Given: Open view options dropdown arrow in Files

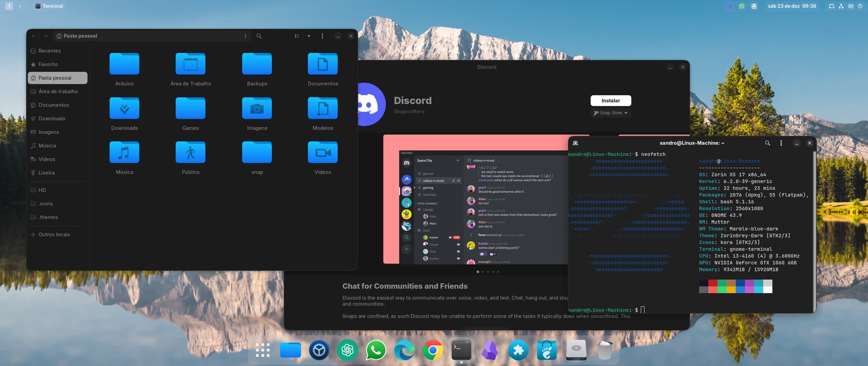Looking at the screenshot, I should (x=309, y=36).
